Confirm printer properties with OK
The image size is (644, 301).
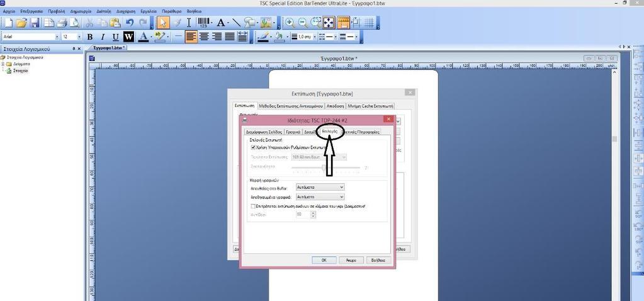pos(324,260)
